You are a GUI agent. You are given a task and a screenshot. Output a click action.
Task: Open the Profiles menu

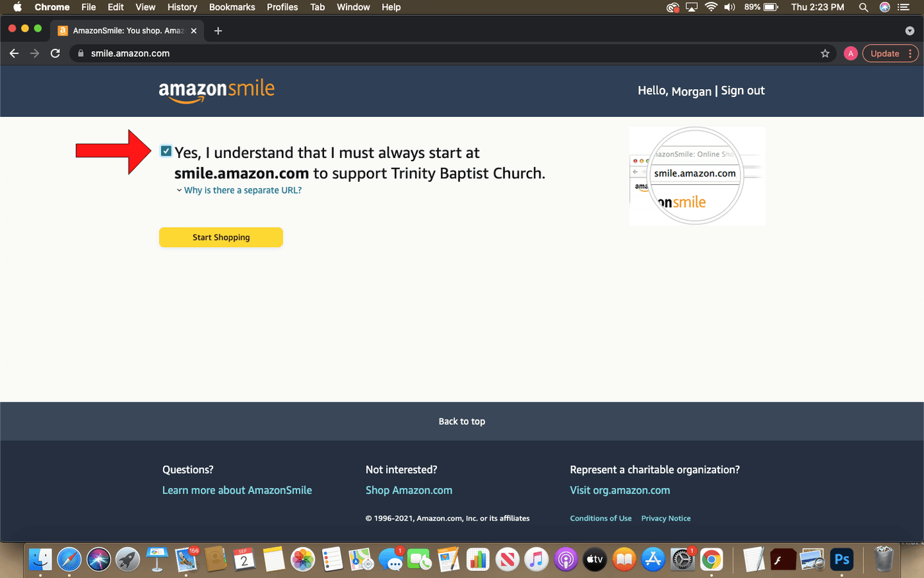pyautogui.click(x=282, y=7)
